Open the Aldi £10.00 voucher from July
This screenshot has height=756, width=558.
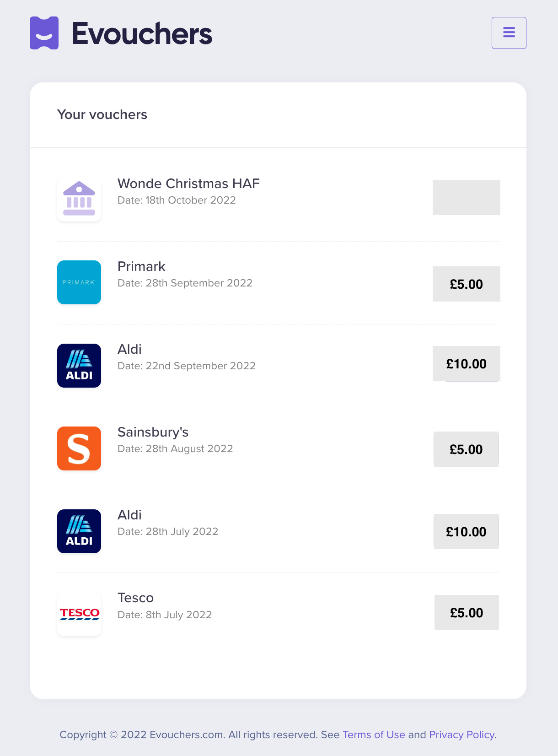click(x=466, y=532)
